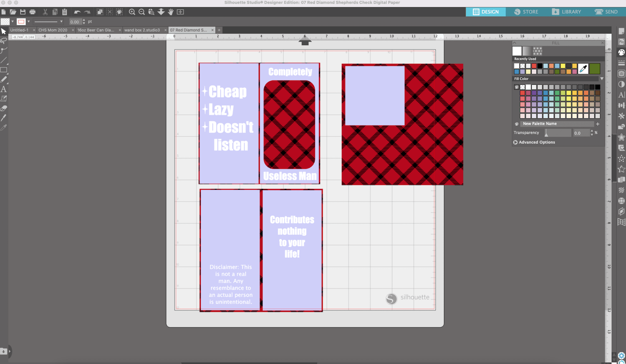Click the Print icon in the toolbar
The image size is (626, 364).
pos(32,12)
